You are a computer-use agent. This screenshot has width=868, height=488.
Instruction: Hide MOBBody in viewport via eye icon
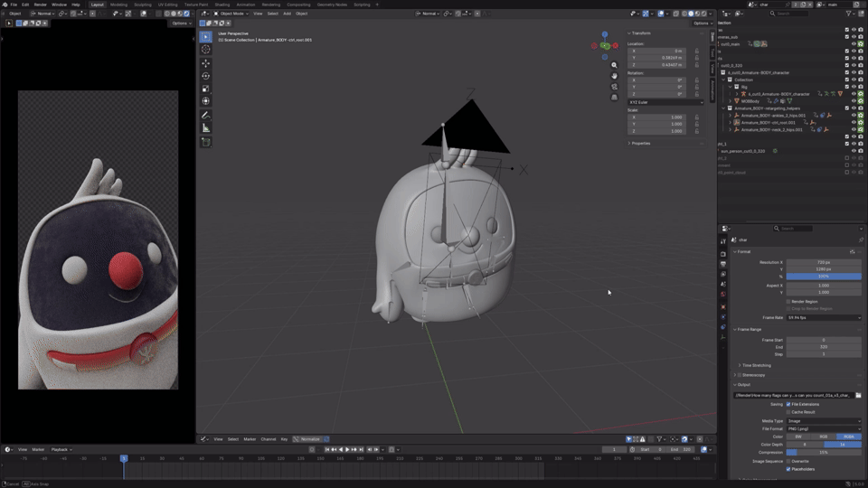(854, 101)
